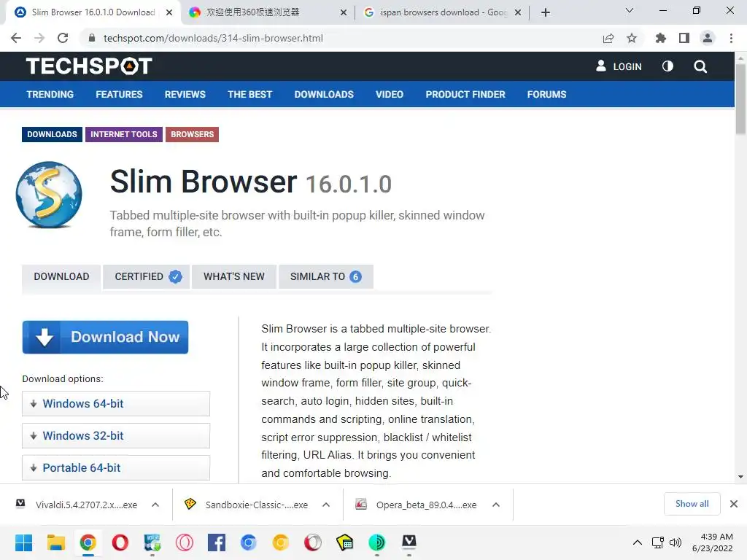Open the FORUMS menu

(x=547, y=94)
